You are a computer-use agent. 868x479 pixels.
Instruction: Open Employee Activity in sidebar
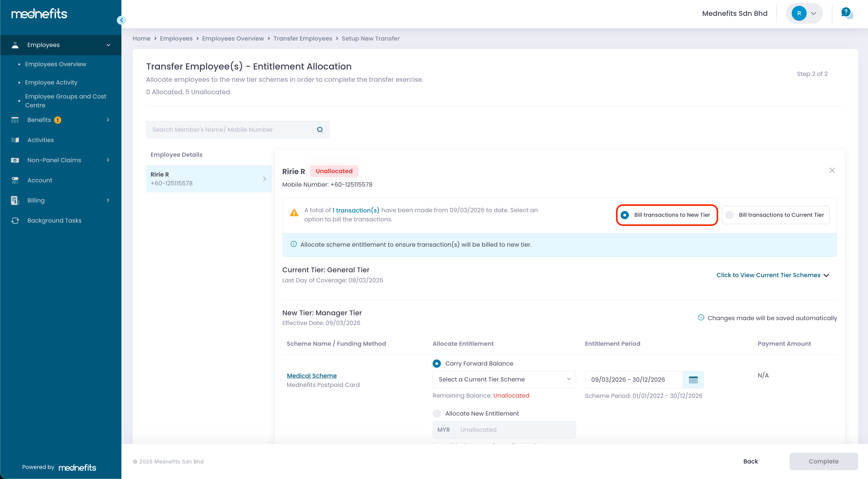click(51, 82)
